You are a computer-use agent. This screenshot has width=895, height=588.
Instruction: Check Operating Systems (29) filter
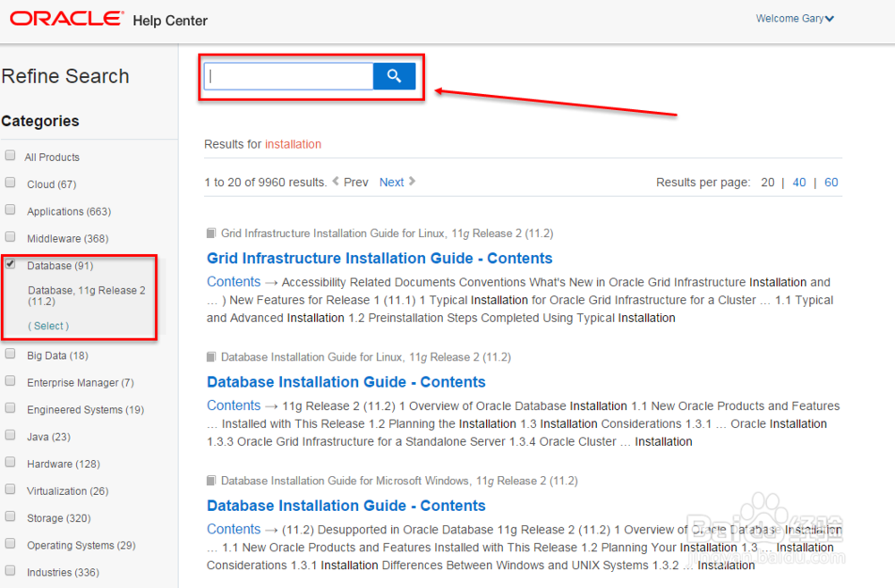10,543
